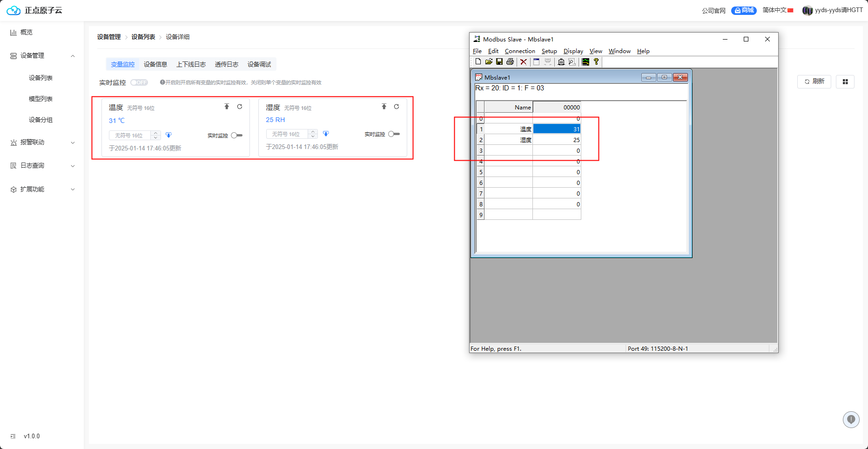
Task: Click the 刷新 refresh button
Action: click(814, 82)
